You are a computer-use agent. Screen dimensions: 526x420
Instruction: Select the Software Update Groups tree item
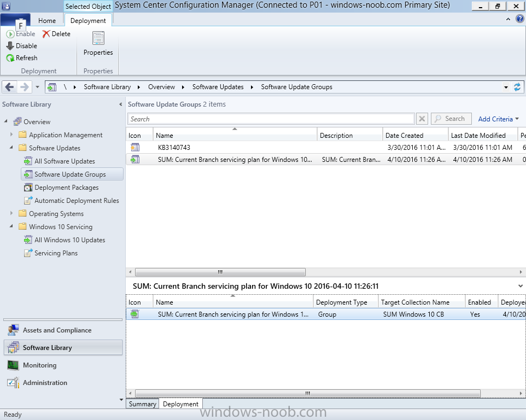click(72, 174)
